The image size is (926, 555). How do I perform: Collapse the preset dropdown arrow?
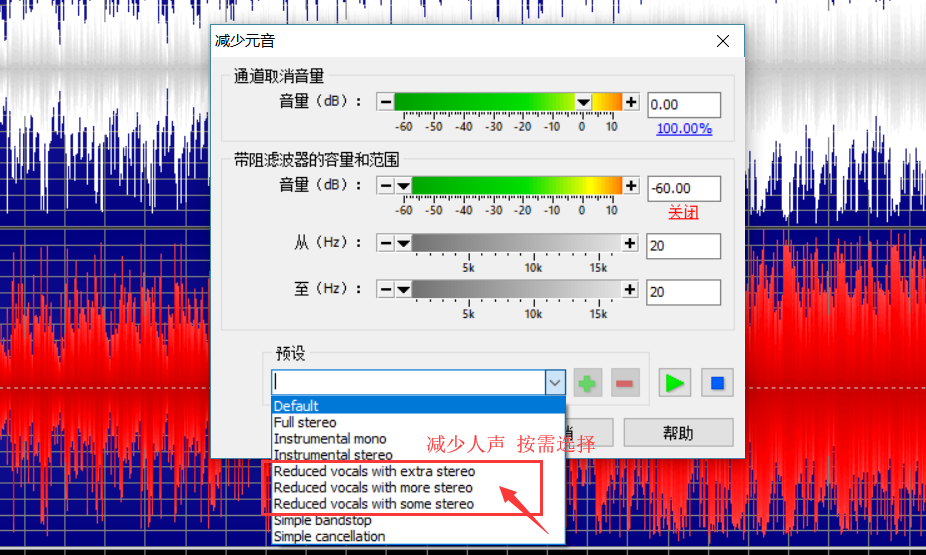[555, 383]
